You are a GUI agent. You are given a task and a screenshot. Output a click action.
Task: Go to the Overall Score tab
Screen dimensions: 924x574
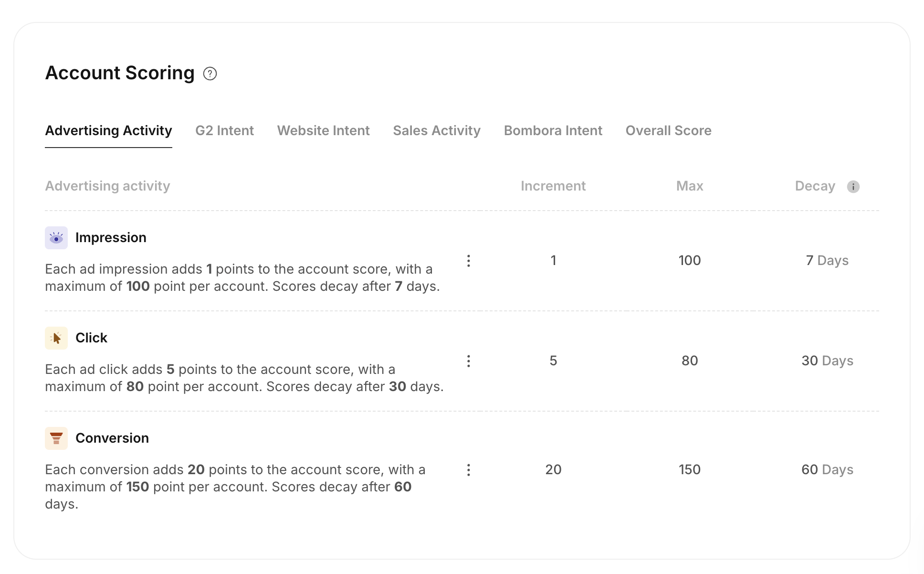tap(668, 130)
